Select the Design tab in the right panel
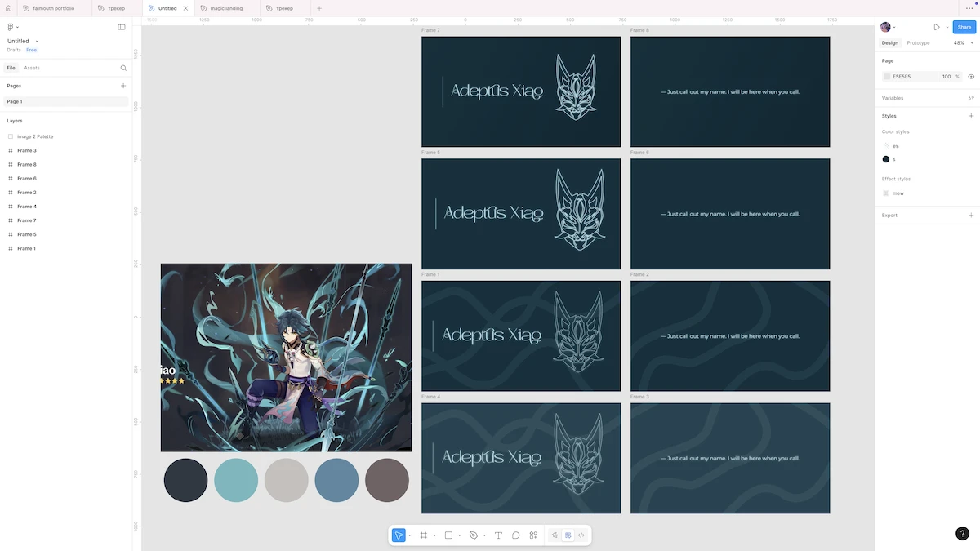 click(x=890, y=42)
